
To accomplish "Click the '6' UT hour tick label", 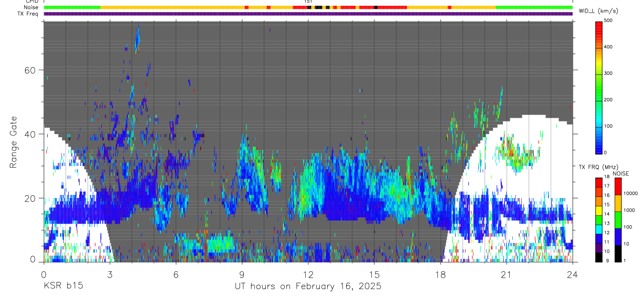I will click(176, 274).
